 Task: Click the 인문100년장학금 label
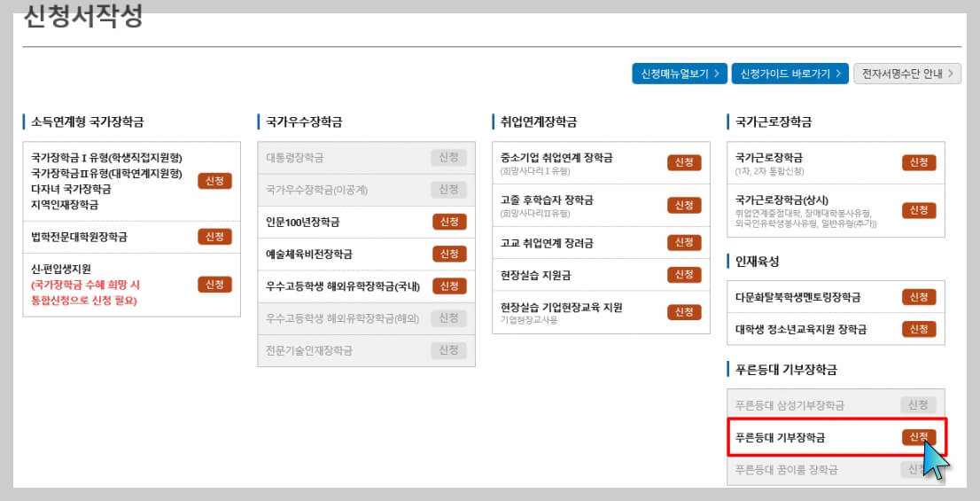click(x=302, y=222)
